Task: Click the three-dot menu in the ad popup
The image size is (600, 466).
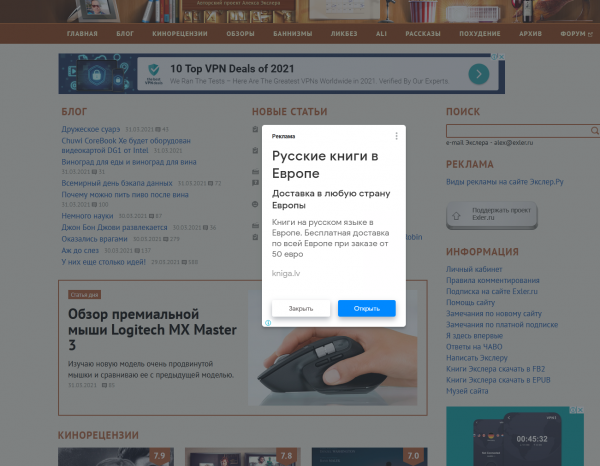Action: tap(396, 136)
